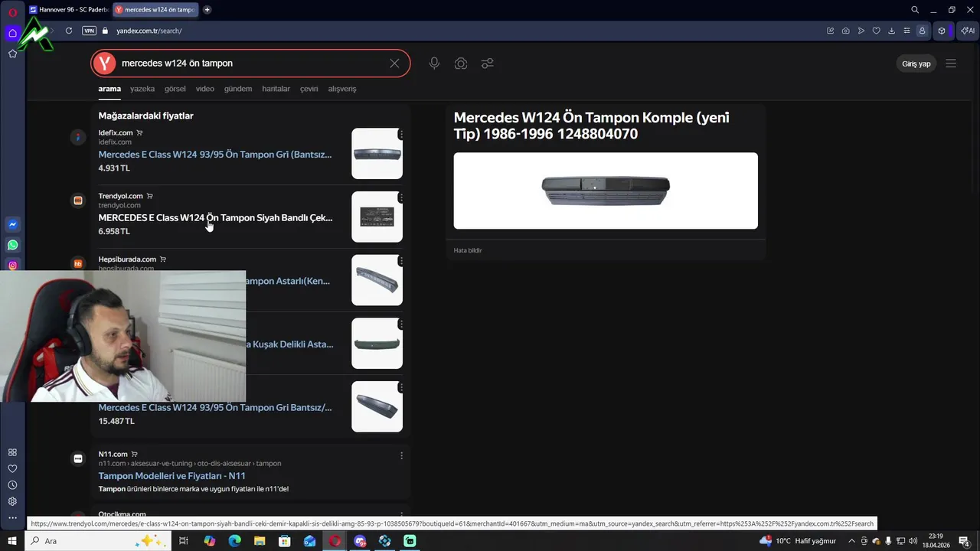Switch to the görsel tab
This screenshot has height=551, width=980.
tap(175, 89)
